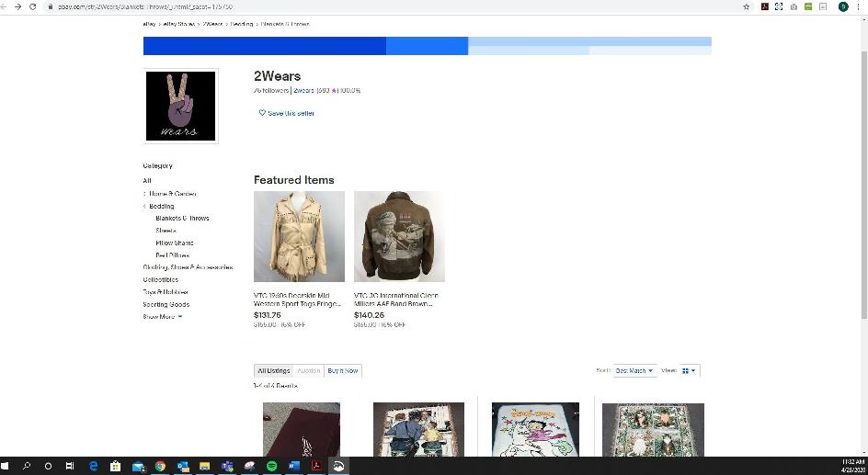Image resolution: width=868 pixels, height=475 pixels.
Task: Switch to the Auction tab
Action: pos(308,371)
